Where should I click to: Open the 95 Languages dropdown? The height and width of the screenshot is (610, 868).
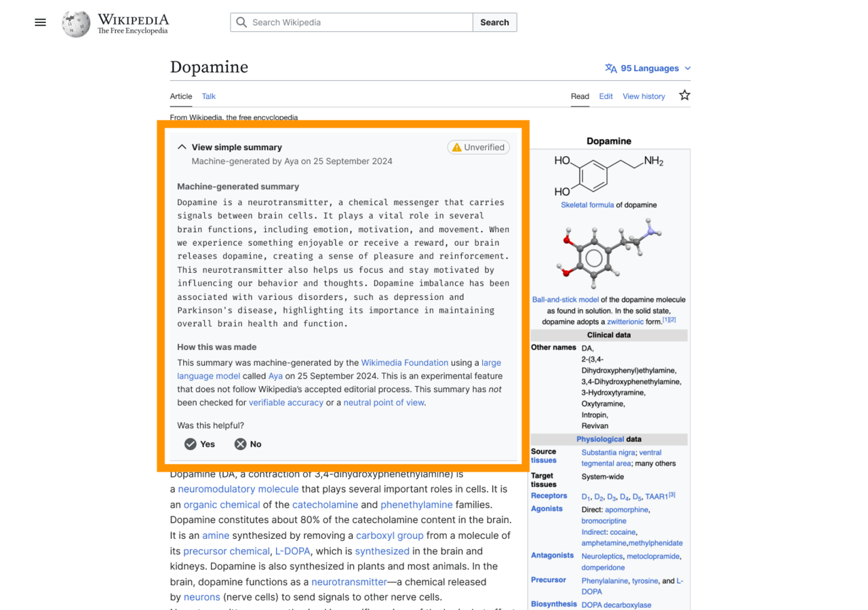click(x=648, y=69)
